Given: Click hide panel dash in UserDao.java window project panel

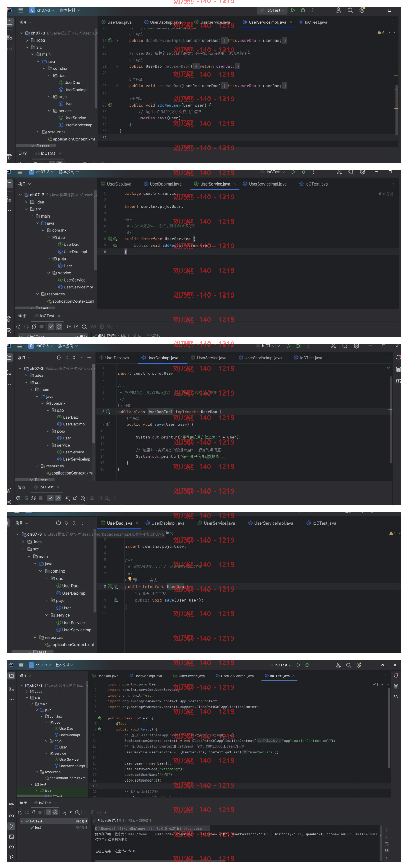Looking at the screenshot, I should click(90, 523).
